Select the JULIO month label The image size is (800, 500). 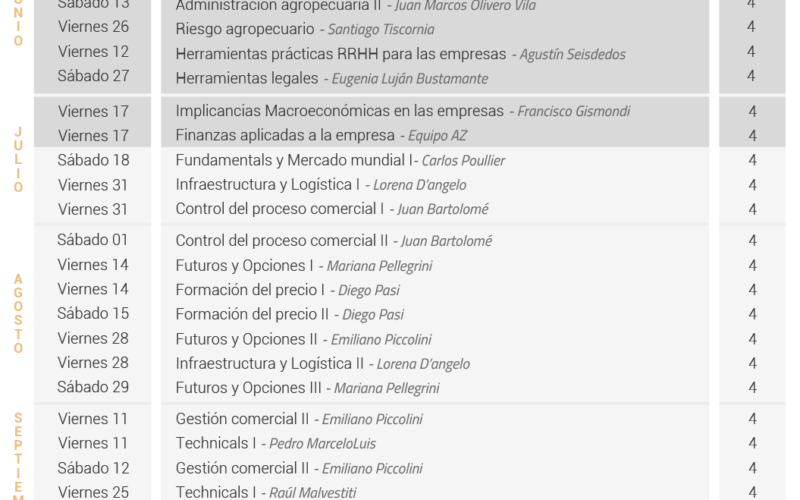click(18, 160)
